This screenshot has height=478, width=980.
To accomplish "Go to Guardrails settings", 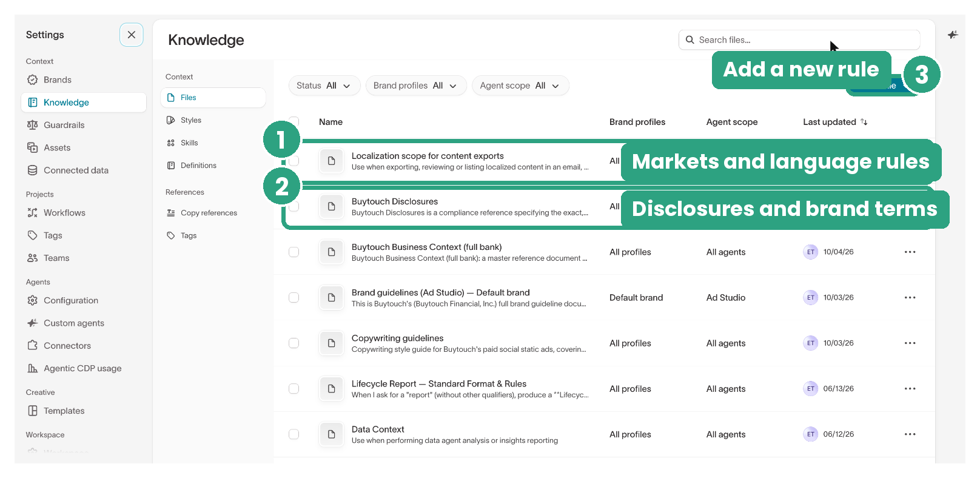I will 84,125.
